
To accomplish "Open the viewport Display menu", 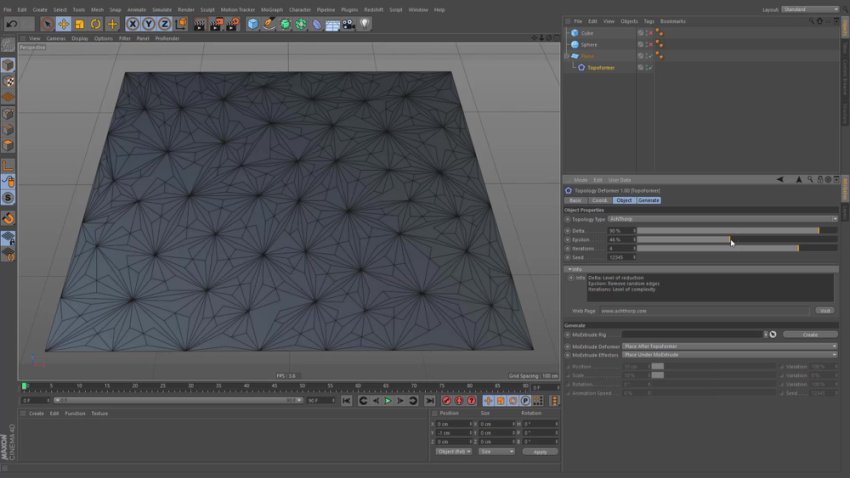I will [80, 38].
